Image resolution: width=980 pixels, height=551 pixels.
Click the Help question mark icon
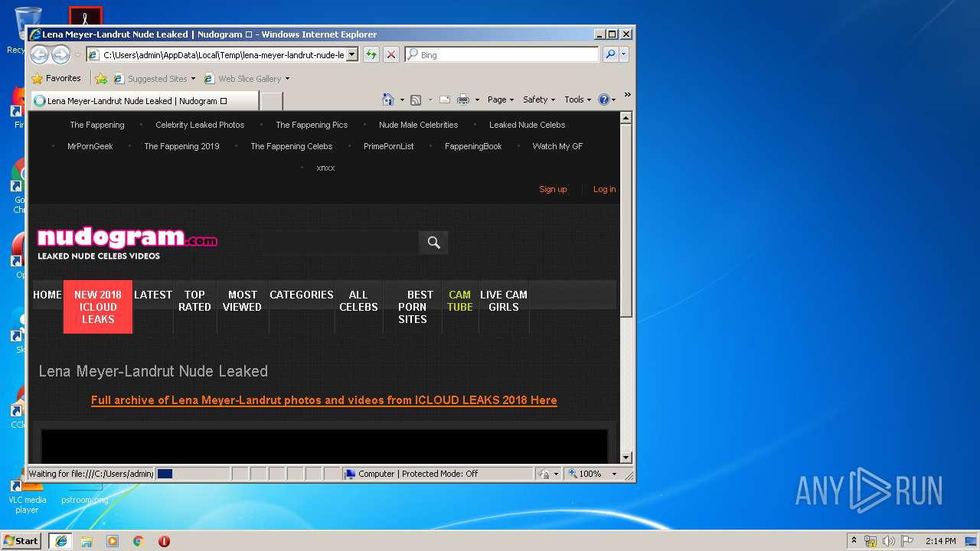click(603, 99)
